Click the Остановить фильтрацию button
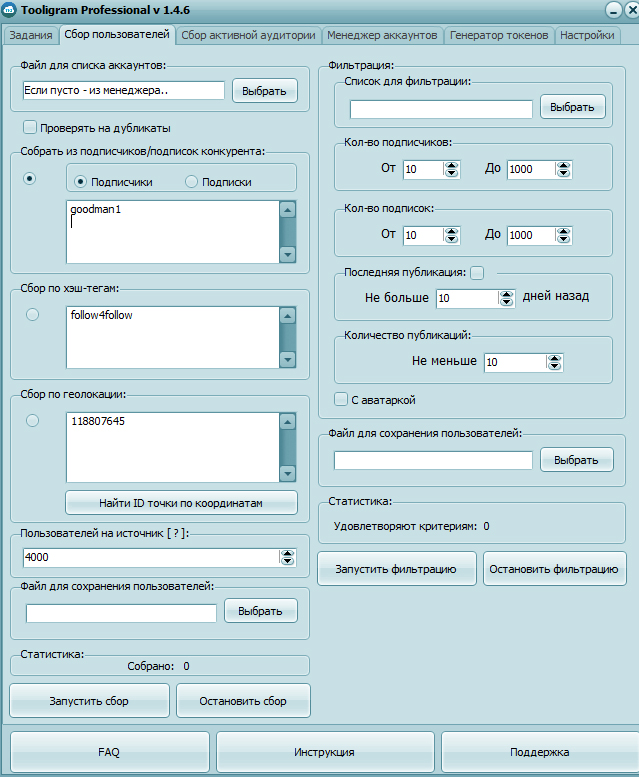 pos(554,569)
